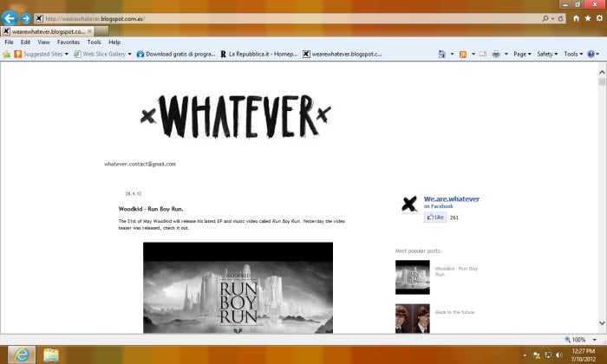Open the Favorites menu
This screenshot has width=607, height=364.
pyautogui.click(x=68, y=42)
